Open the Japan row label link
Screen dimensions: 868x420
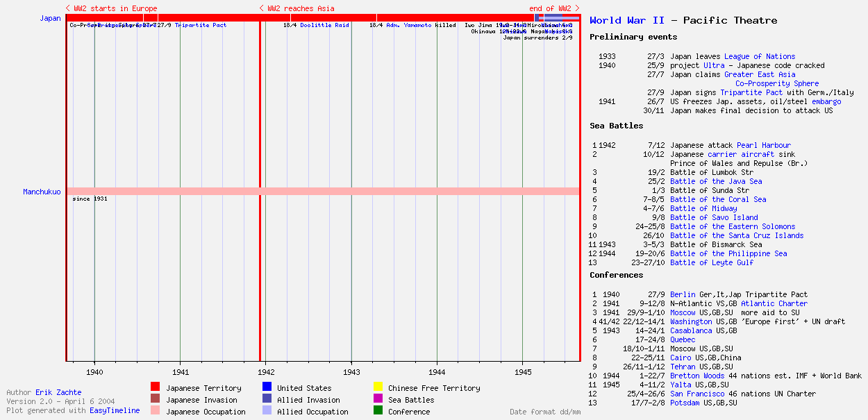tap(50, 18)
